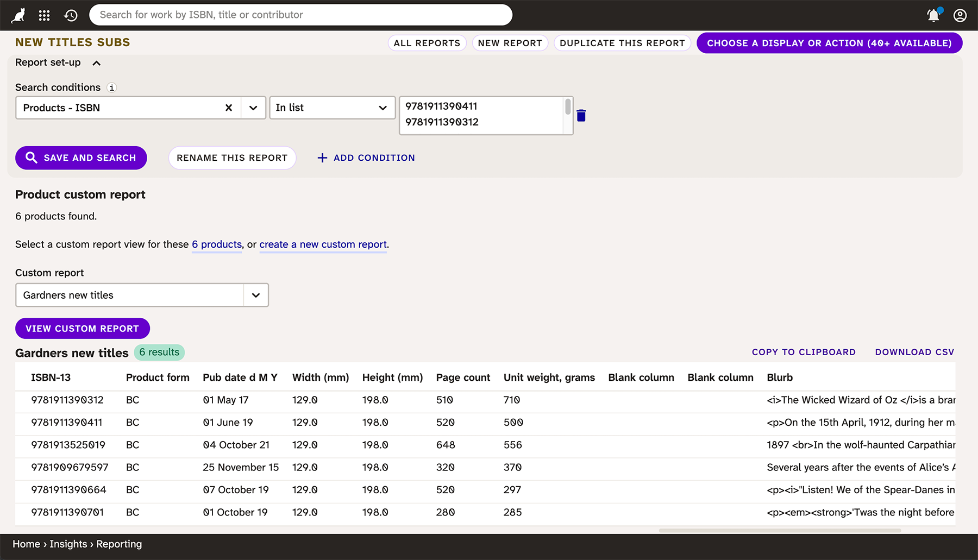Click the ISBN-13 column header
The image size is (978, 560).
pyautogui.click(x=51, y=377)
